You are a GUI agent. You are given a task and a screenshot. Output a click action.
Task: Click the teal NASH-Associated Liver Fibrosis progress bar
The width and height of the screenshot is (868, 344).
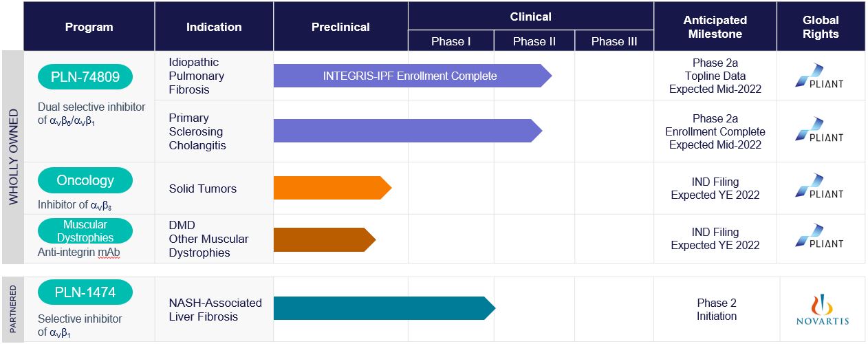383,308
